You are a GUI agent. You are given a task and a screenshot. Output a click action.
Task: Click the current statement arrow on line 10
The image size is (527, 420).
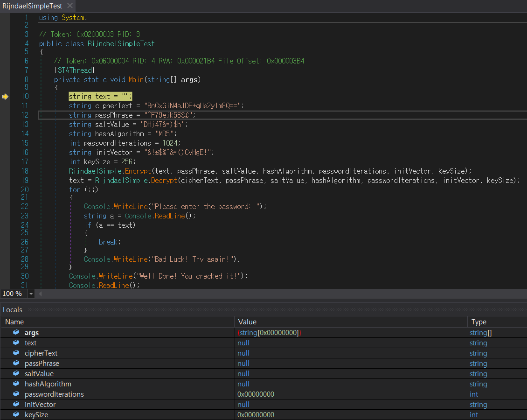(5, 97)
